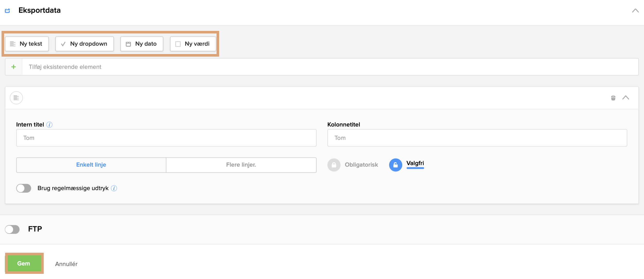Add a new date field via Ny dato
Viewport: 644px width, 279px height.
pos(142,44)
